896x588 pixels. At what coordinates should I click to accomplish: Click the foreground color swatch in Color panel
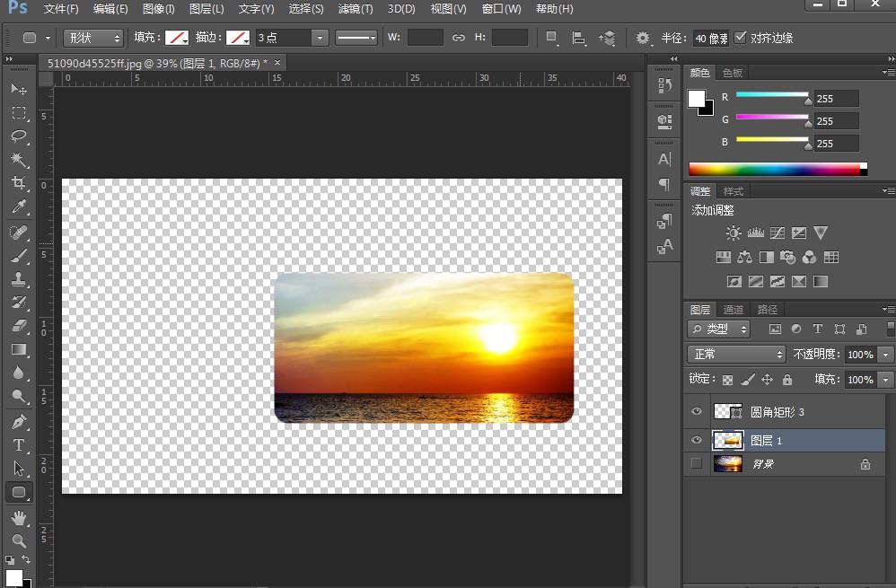(x=696, y=98)
